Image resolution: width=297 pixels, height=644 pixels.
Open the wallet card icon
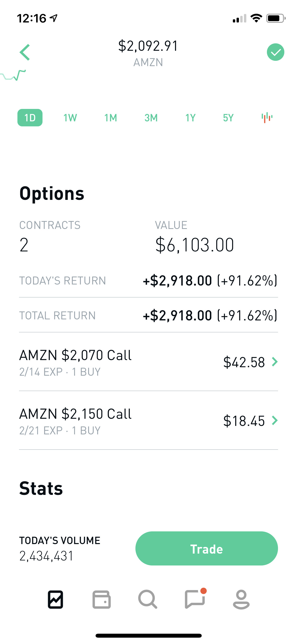[x=102, y=599]
